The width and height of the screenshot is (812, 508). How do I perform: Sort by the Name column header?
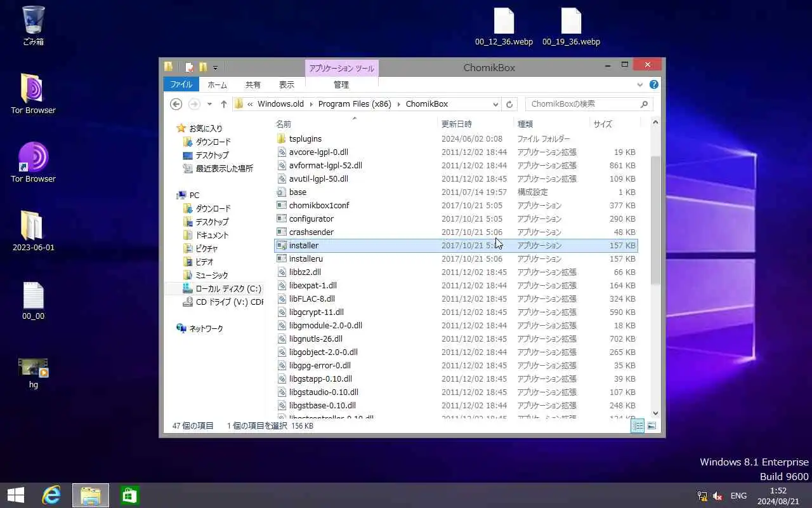[x=355, y=124]
